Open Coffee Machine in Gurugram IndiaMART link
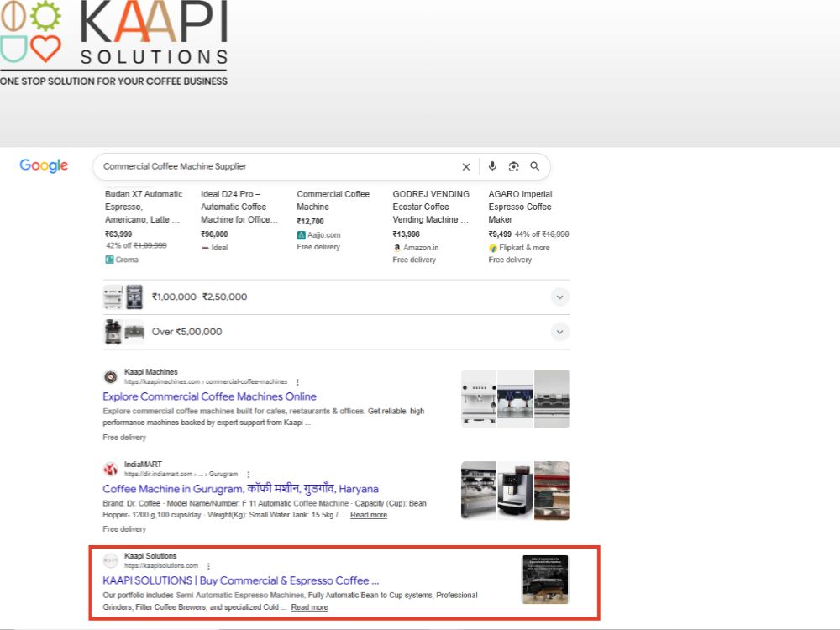Screen dimensions: 840x630 tap(240, 489)
